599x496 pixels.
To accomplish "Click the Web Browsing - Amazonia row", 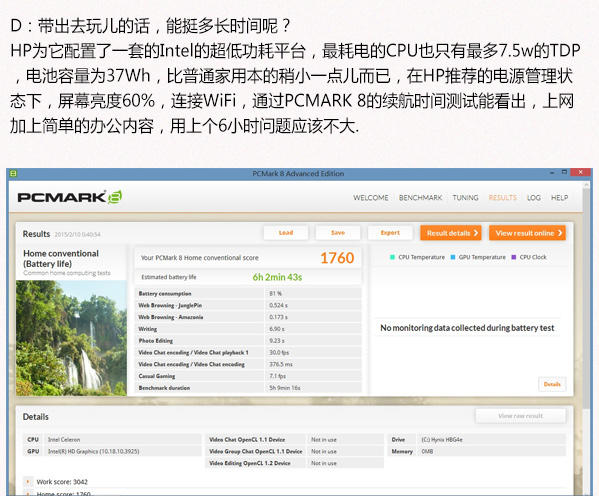I will (248, 317).
